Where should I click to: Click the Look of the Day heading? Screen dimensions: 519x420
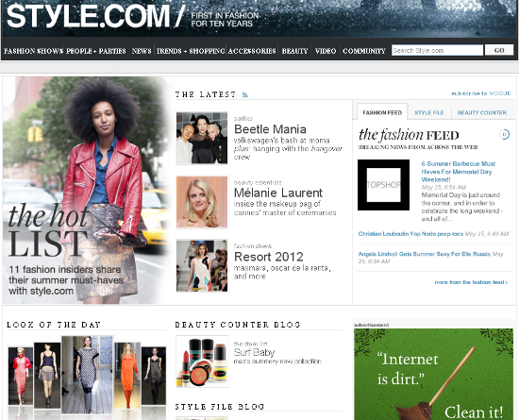click(54, 325)
